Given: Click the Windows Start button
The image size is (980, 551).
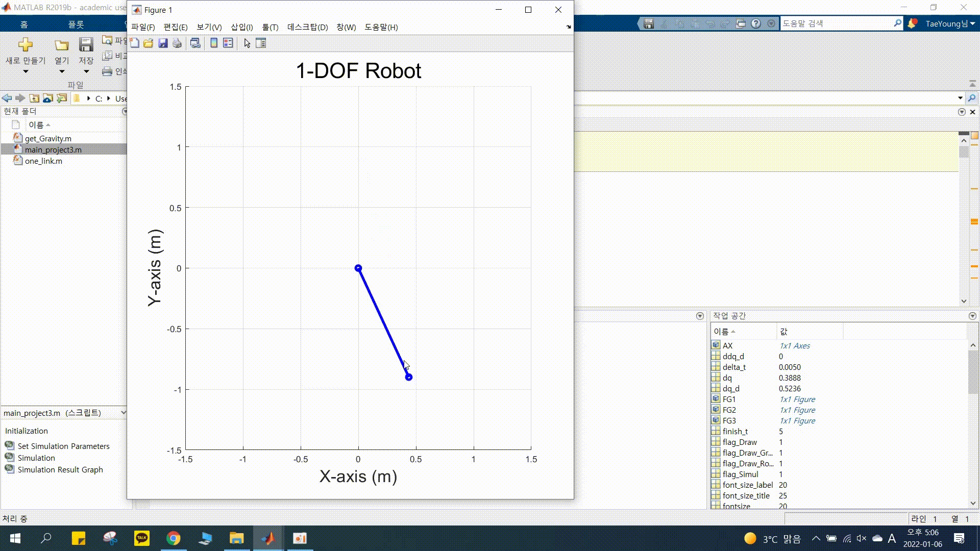Looking at the screenshot, I should (15, 538).
